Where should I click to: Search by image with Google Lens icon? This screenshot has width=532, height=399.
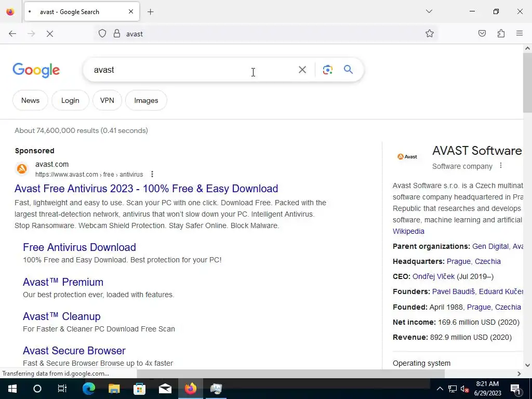327,70
